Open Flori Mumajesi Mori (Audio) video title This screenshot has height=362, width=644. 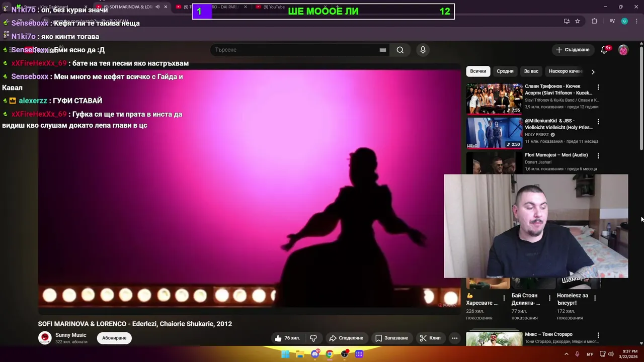(x=556, y=155)
